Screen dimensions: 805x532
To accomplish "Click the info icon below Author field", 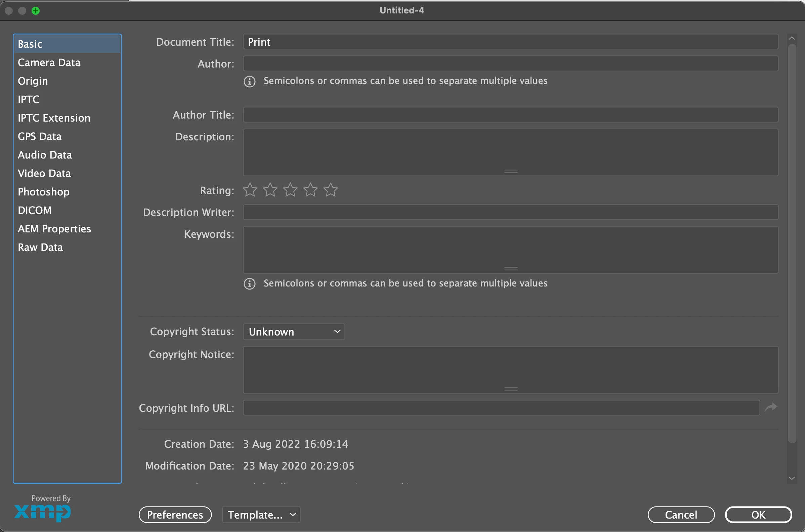I will coord(249,81).
